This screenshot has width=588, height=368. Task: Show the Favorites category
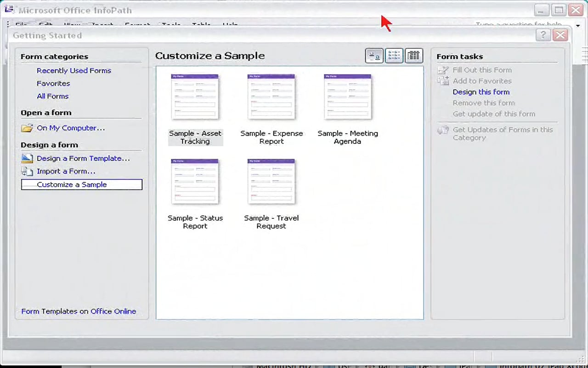coord(53,83)
